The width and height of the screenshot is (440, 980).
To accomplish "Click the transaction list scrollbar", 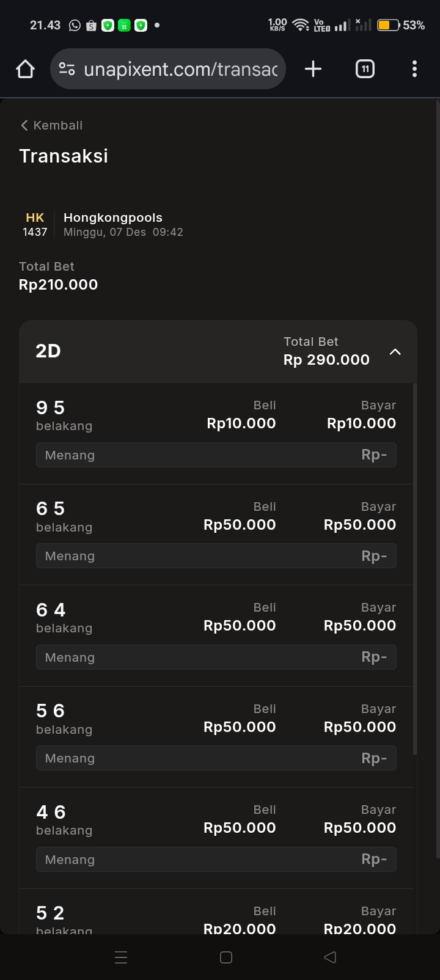I will 415,568.
